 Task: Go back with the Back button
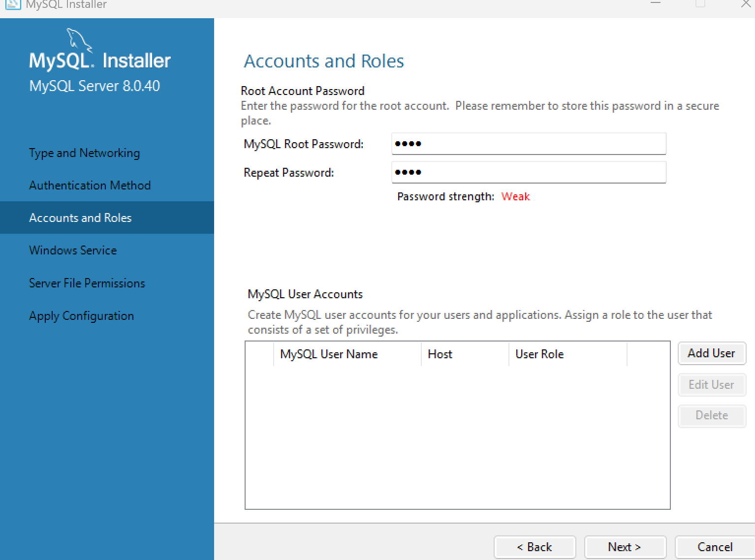(x=535, y=547)
